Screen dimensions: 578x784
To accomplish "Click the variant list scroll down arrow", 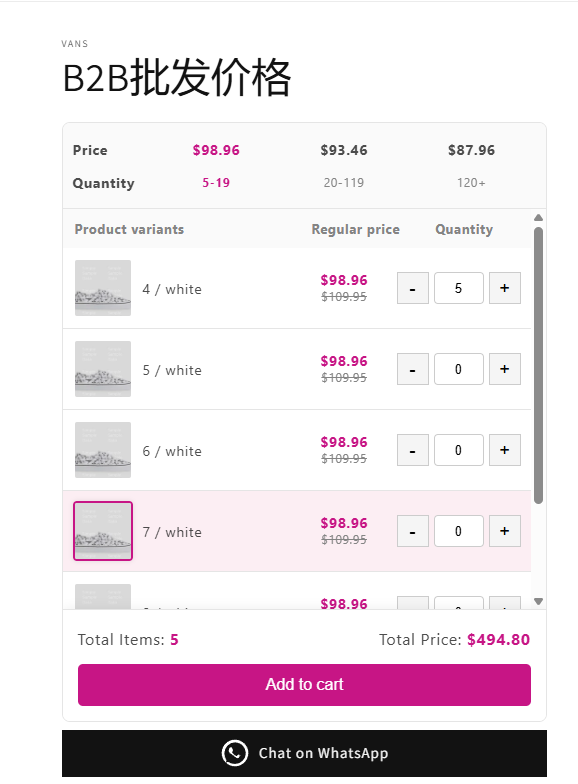I will pyautogui.click(x=538, y=602).
